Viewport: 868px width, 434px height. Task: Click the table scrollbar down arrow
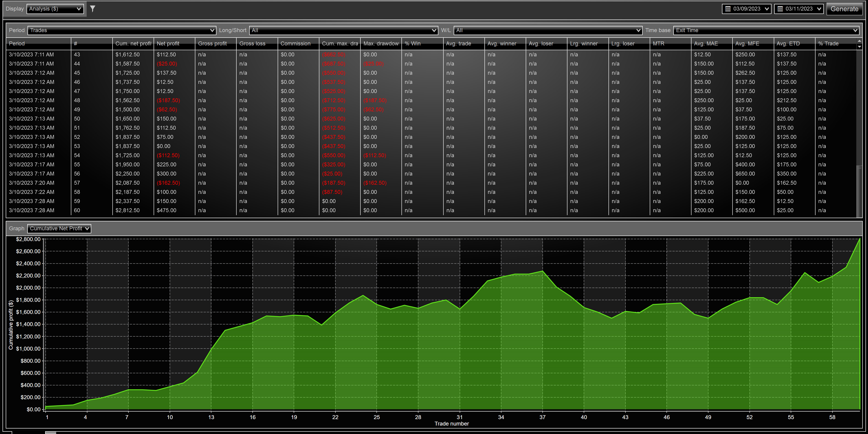click(859, 47)
